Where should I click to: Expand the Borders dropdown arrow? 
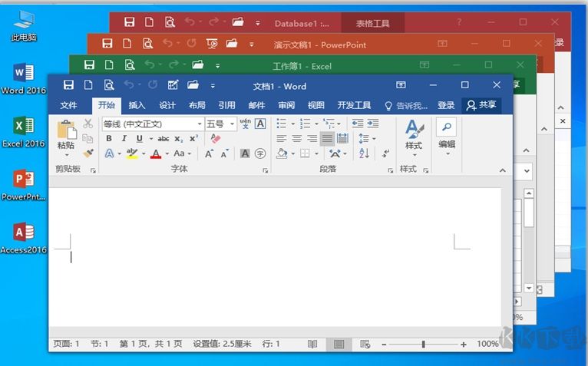pos(316,153)
